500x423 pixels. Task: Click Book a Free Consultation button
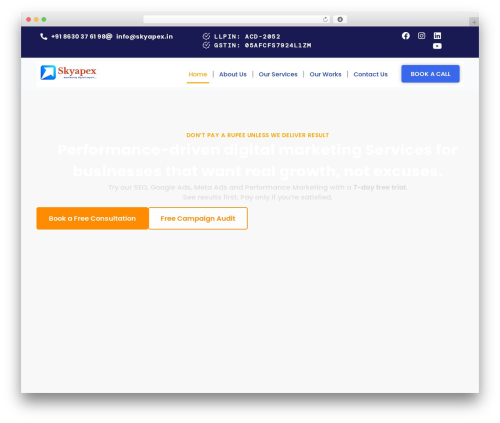click(x=92, y=218)
